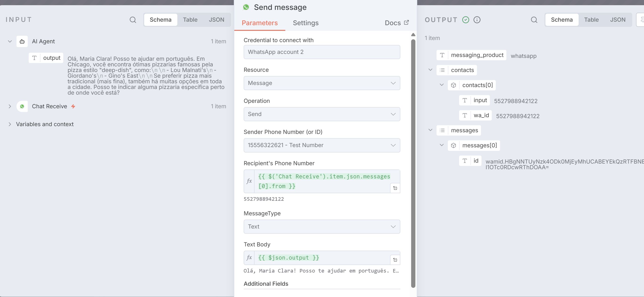Expand the Text Body expression editor
This screenshot has height=297, width=644.
click(x=395, y=260)
